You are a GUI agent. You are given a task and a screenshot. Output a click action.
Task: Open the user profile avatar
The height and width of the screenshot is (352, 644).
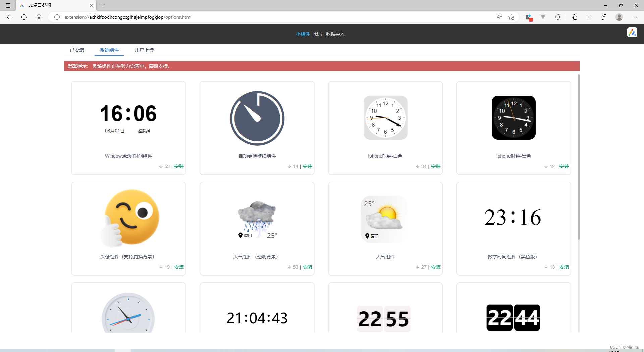(x=619, y=17)
